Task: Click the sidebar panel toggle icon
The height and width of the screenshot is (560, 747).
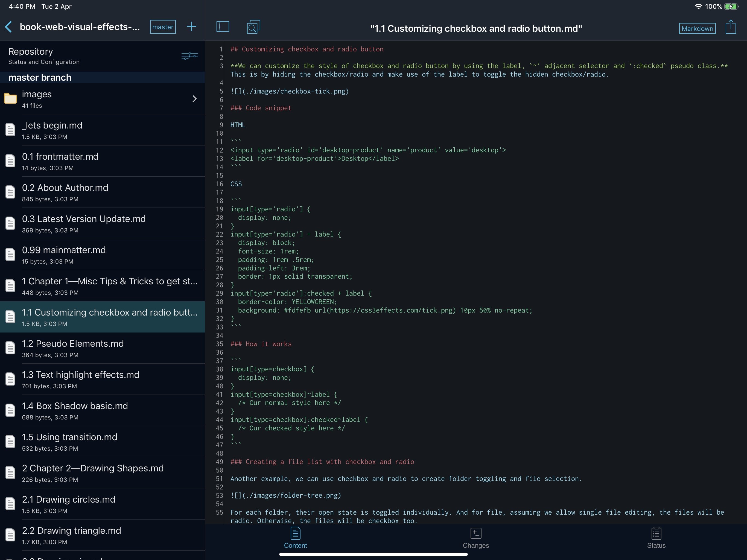Action: click(x=222, y=27)
